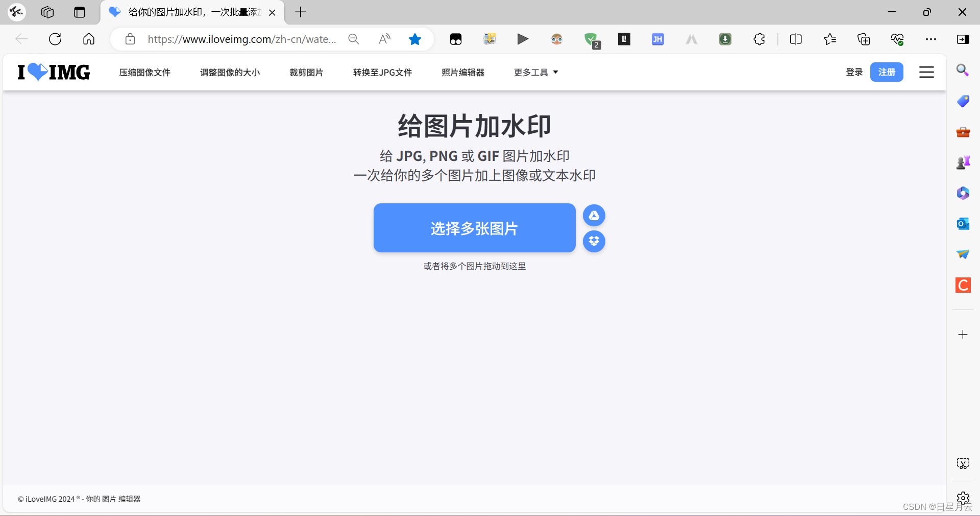This screenshot has height=516, width=980.
Task: Click the iLoveIMG logo
Action: (x=53, y=72)
